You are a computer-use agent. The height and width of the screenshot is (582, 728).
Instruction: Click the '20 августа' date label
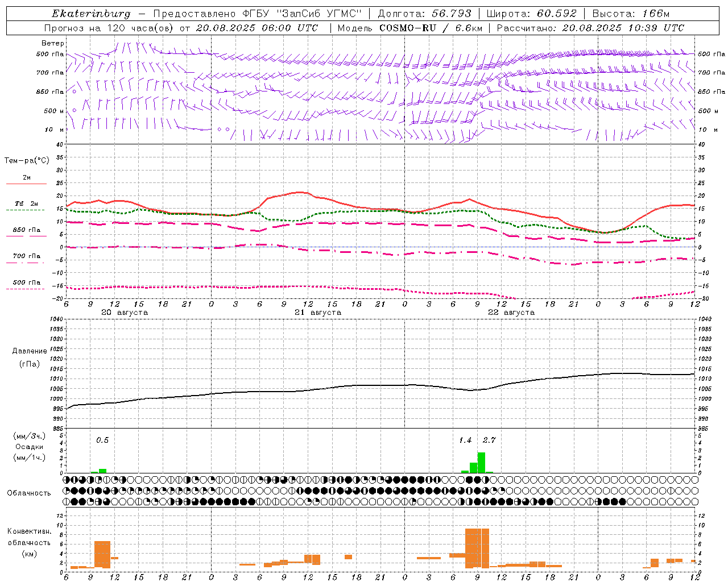125,313
